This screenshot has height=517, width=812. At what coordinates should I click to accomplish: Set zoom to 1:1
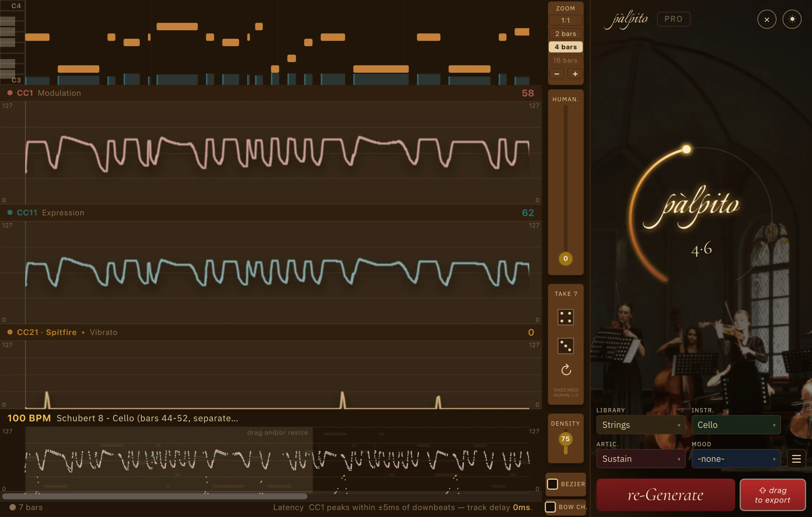coord(565,20)
